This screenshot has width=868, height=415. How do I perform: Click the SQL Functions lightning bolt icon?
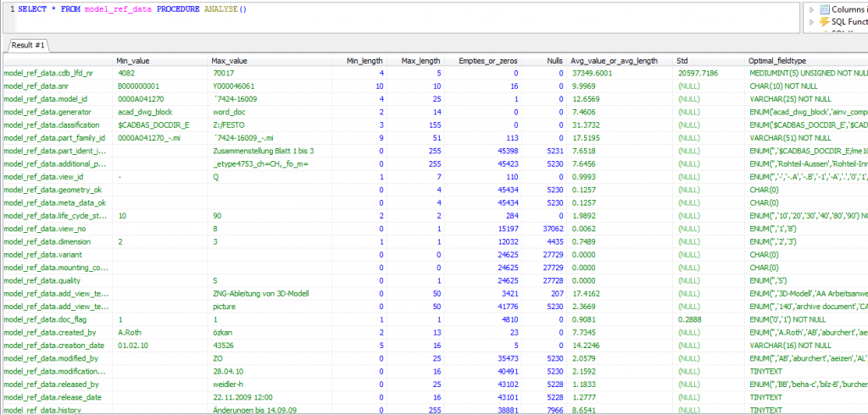(824, 21)
